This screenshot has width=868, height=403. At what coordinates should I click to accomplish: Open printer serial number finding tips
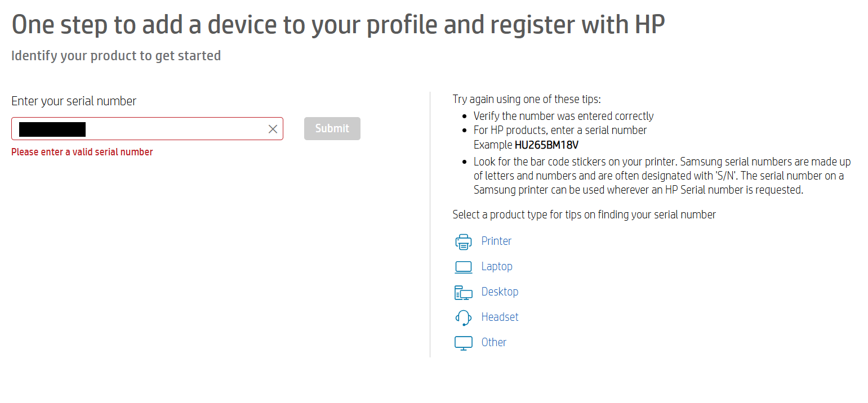(x=496, y=241)
